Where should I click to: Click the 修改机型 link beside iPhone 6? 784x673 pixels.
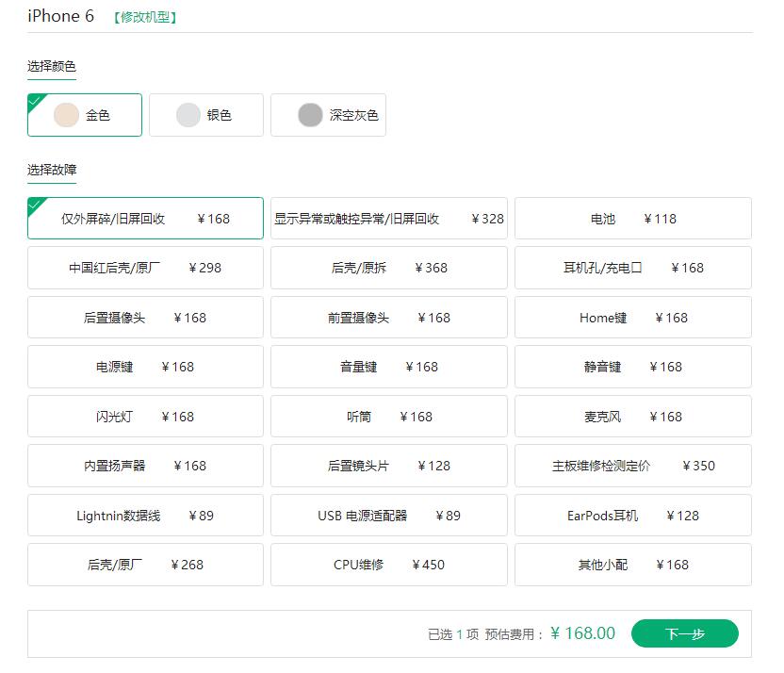click(145, 17)
